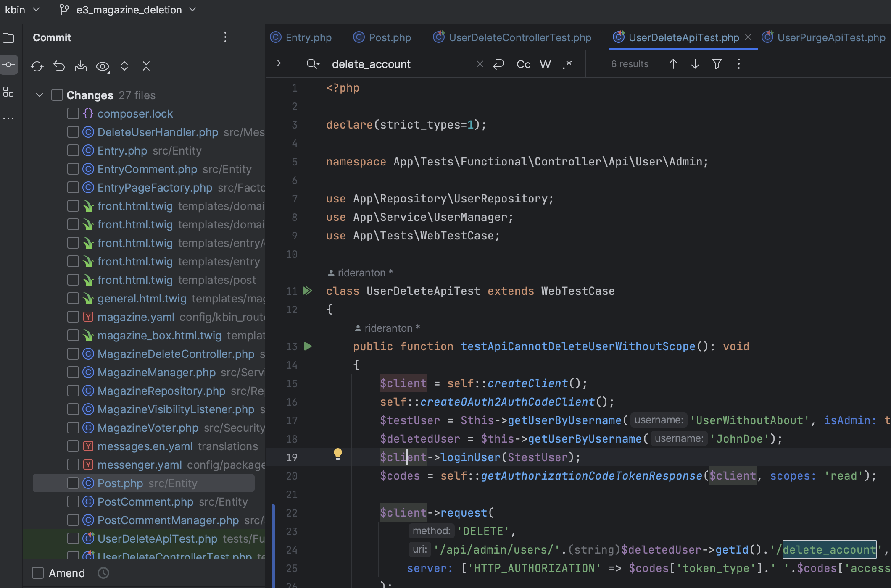Collapse the Changes tree node

[x=40, y=95]
